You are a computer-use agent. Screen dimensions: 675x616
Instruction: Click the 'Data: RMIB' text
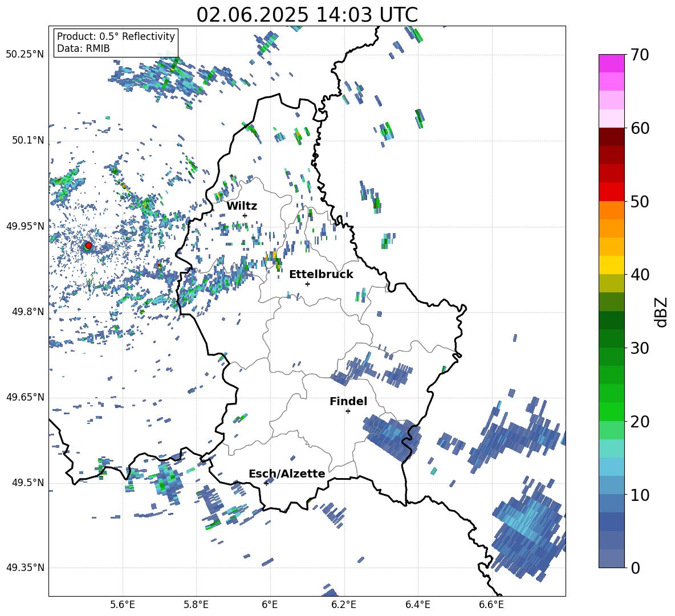[83, 48]
